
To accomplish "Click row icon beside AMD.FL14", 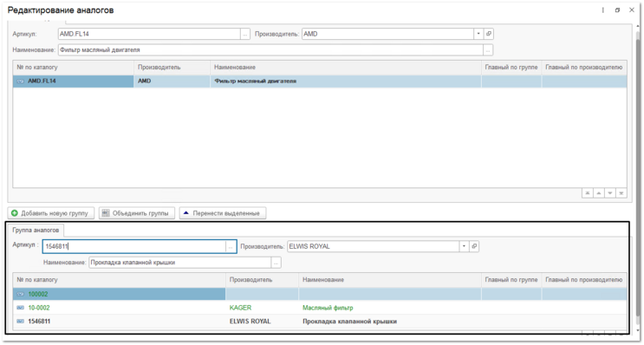I will tap(20, 81).
